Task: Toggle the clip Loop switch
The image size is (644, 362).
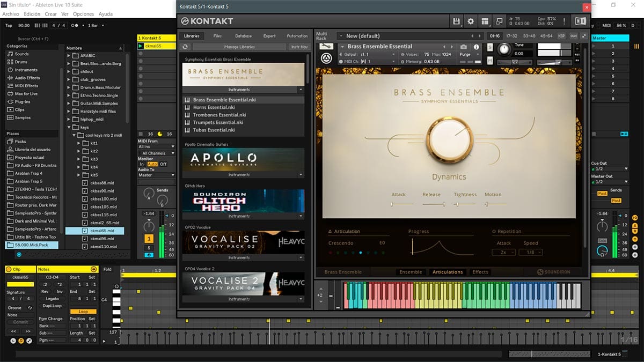Action: point(83,312)
